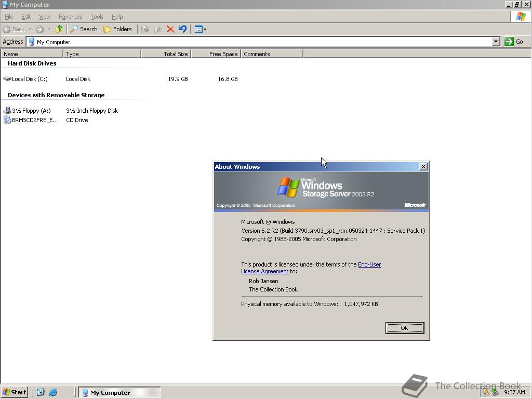Click the Forward navigation arrow
Screen dimensions: 532x399
(x=39, y=29)
